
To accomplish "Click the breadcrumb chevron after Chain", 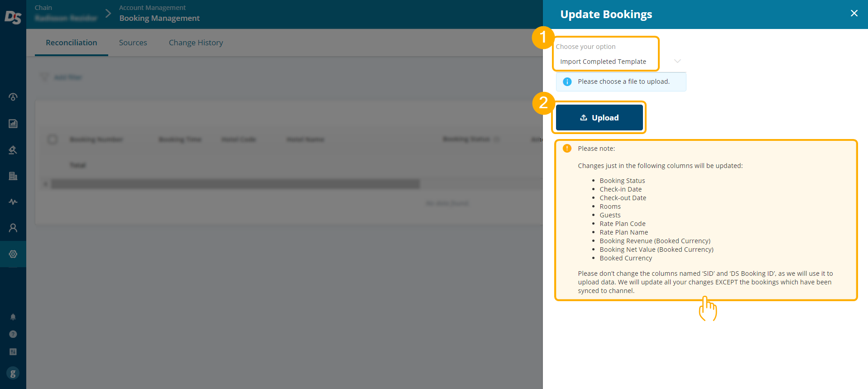I will point(108,13).
